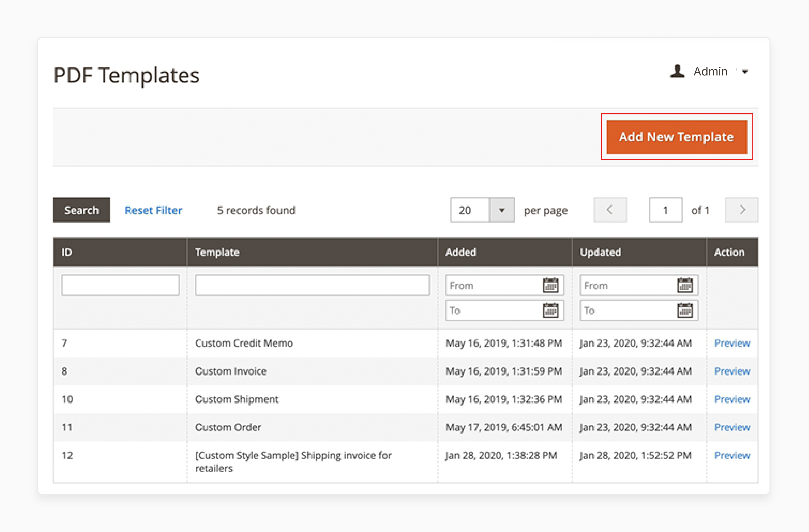Click the current page number field
This screenshot has width=809, height=532.
[666, 210]
